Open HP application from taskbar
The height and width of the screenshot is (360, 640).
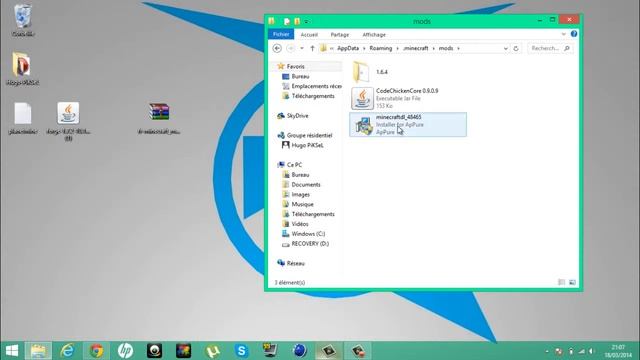(x=125, y=351)
